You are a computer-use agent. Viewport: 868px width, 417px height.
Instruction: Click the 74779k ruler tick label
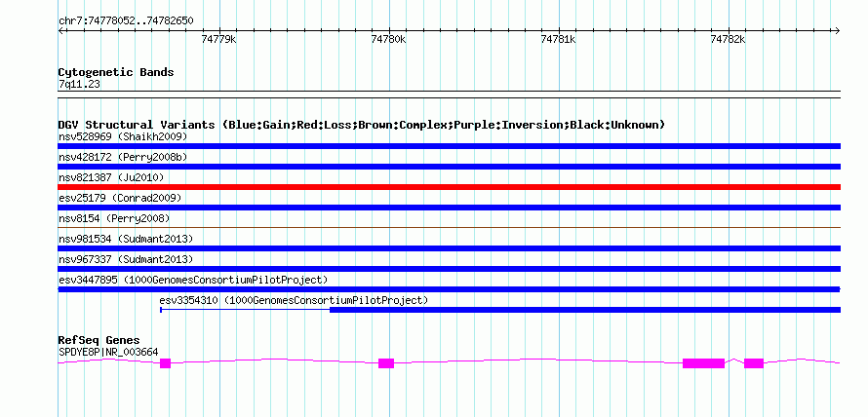(219, 39)
